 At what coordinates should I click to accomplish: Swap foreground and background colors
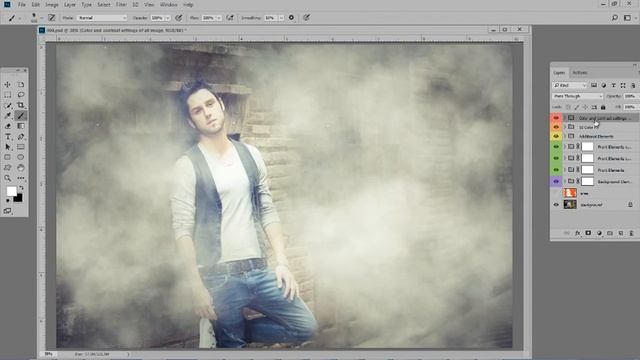(21, 188)
